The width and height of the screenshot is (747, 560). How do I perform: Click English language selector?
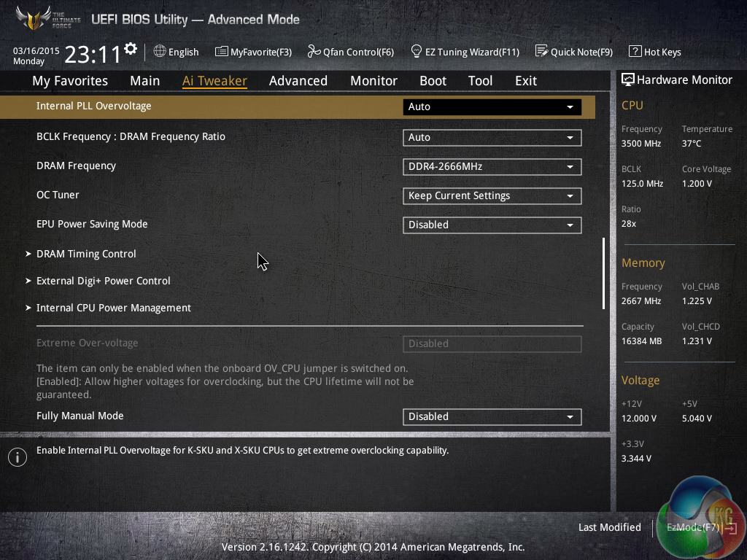[183, 52]
